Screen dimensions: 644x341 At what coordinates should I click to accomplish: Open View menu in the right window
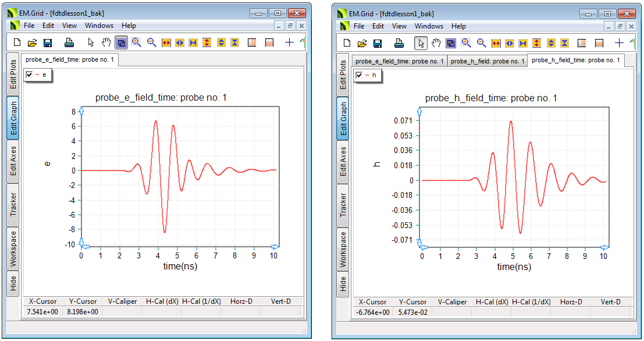(399, 26)
